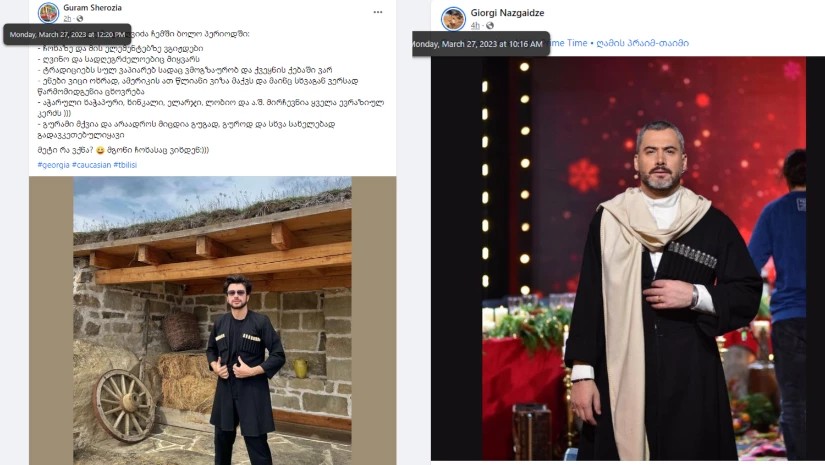
Task: Open the three-dot options menu on Guram's post
Action: coord(378,12)
